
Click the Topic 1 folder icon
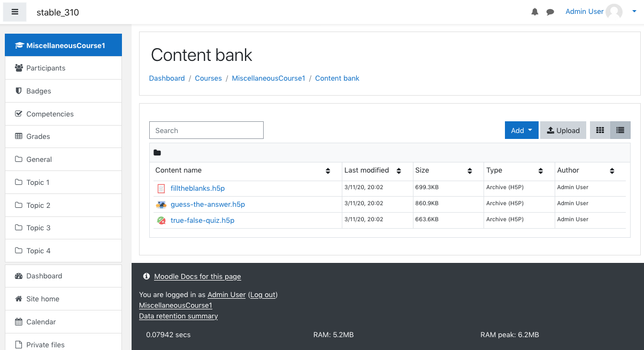(x=19, y=182)
